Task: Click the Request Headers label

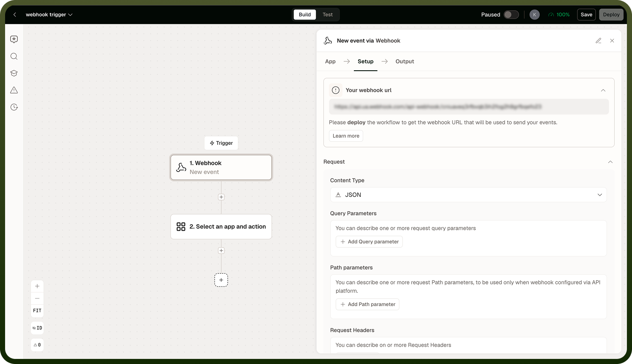Action: pyautogui.click(x=352, y=330)
